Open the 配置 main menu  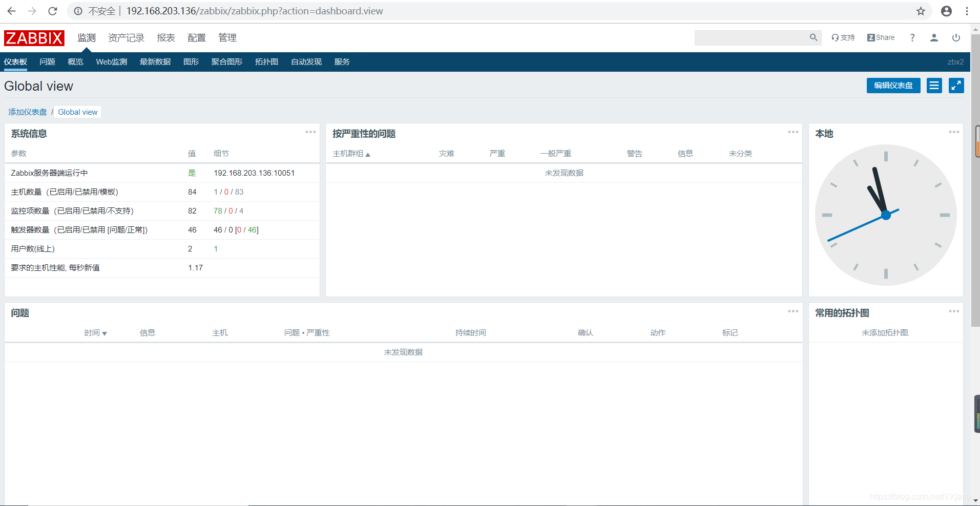(197, 38)
